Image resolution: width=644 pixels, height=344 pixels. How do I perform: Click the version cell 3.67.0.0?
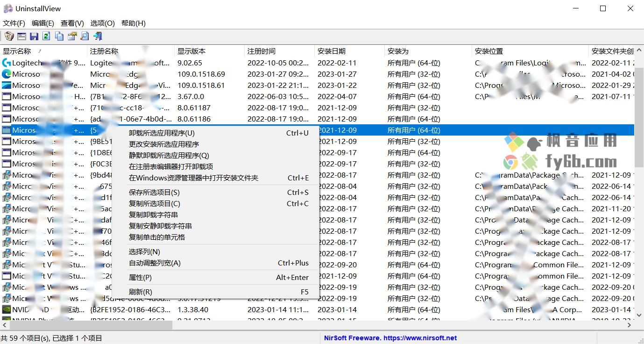pyautogui.click(x=191, y=96)
